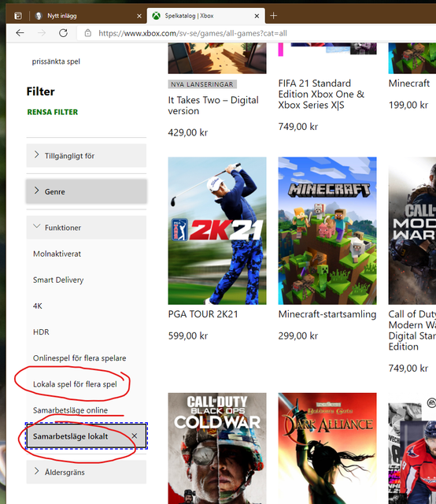Open Call of Duty Cold War cover
This screenshot has height=504, width=436.
click(217, 448)
